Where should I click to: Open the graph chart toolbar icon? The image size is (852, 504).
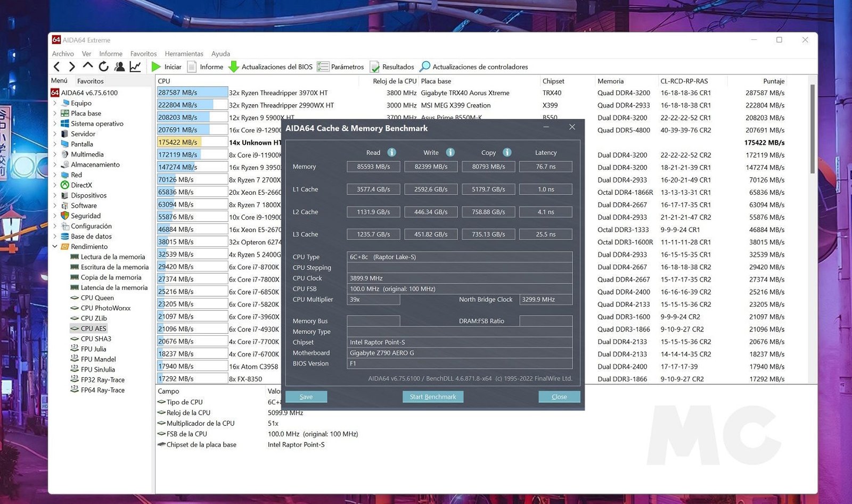(135, 67)
